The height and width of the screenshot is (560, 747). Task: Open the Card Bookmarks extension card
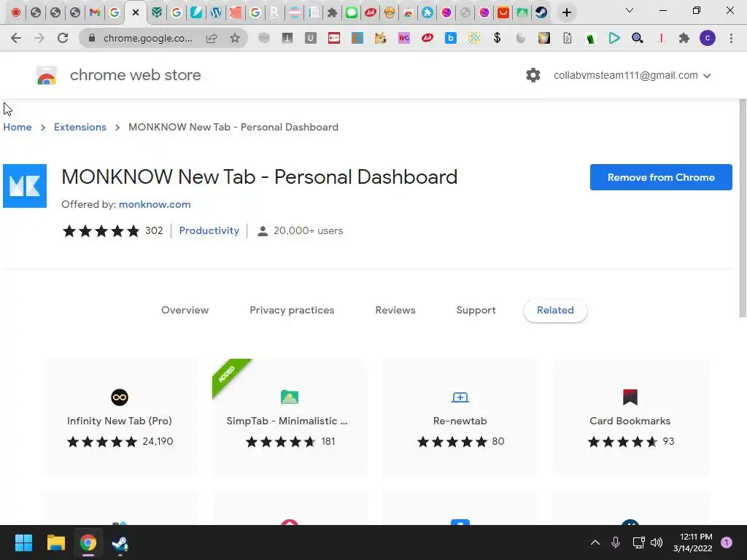(x=630, y=417)
